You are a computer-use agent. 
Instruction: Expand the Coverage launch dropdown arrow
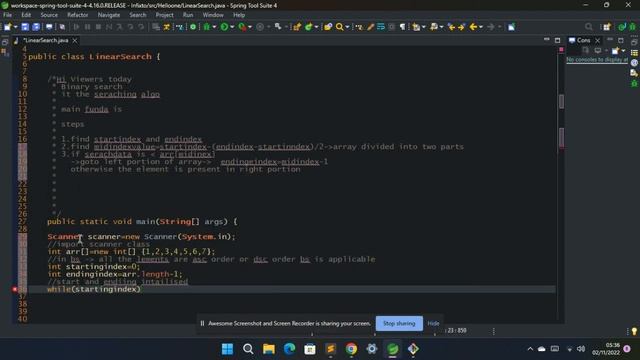tap(250, 27)
